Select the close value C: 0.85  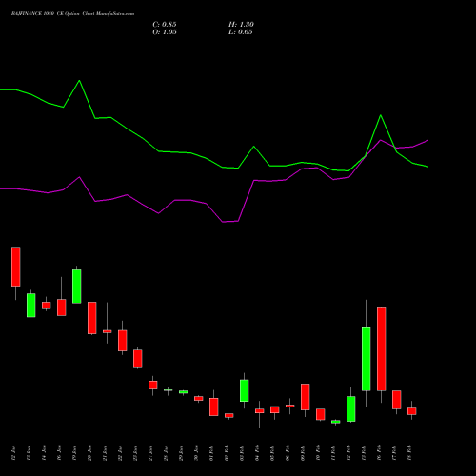(165, 25)
